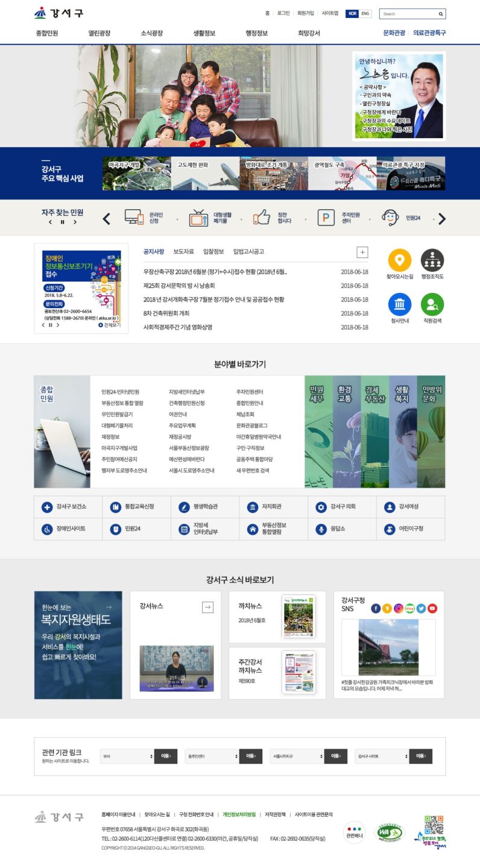Expand the 동주민센터 select box

click(212, 756)
